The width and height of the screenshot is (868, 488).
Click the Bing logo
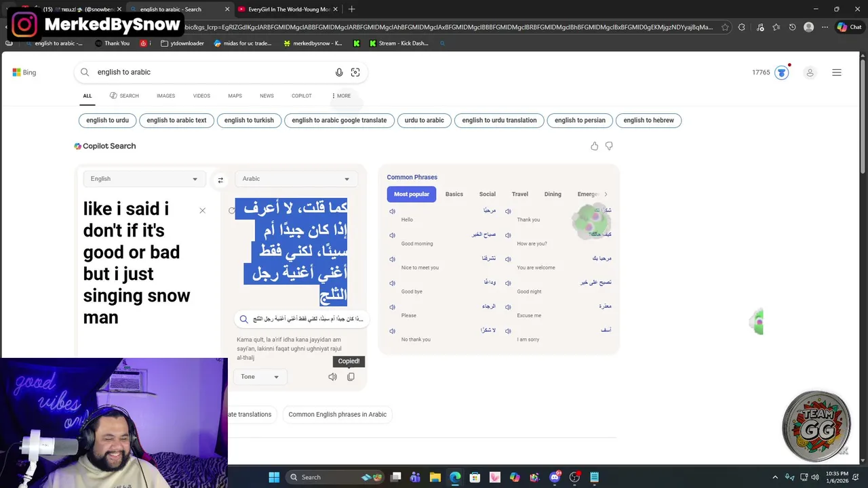click(x=24, y=73)
